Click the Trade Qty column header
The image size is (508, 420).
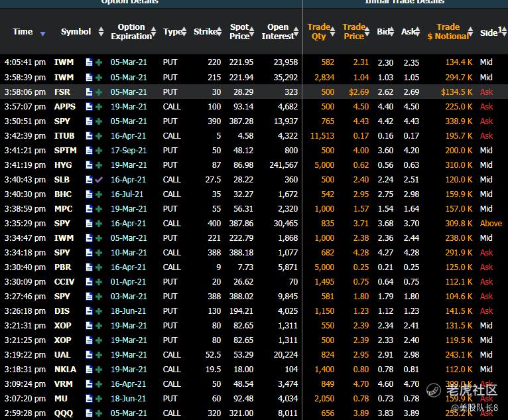319,32
